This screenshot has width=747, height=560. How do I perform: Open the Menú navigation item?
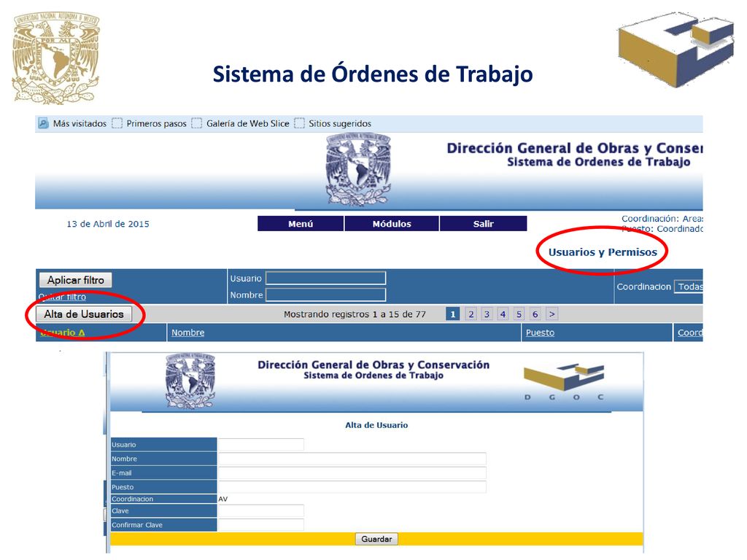tap(301, 224)
